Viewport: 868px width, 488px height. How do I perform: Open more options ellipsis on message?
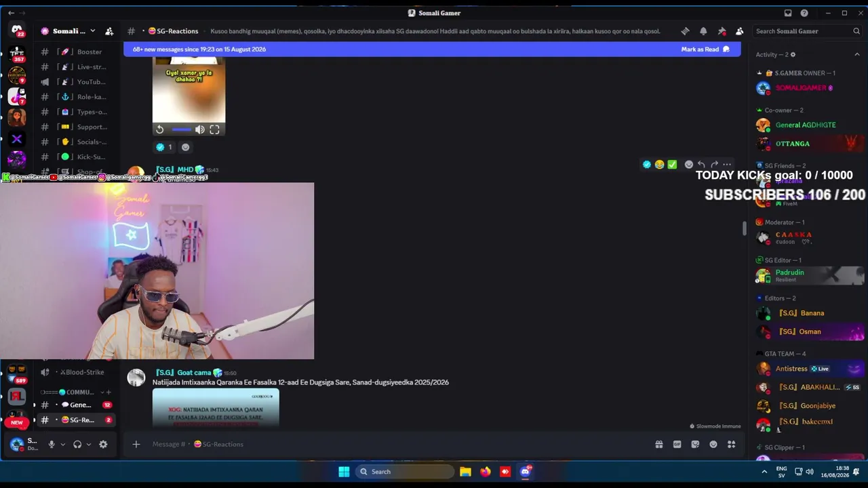pos(727,165)
